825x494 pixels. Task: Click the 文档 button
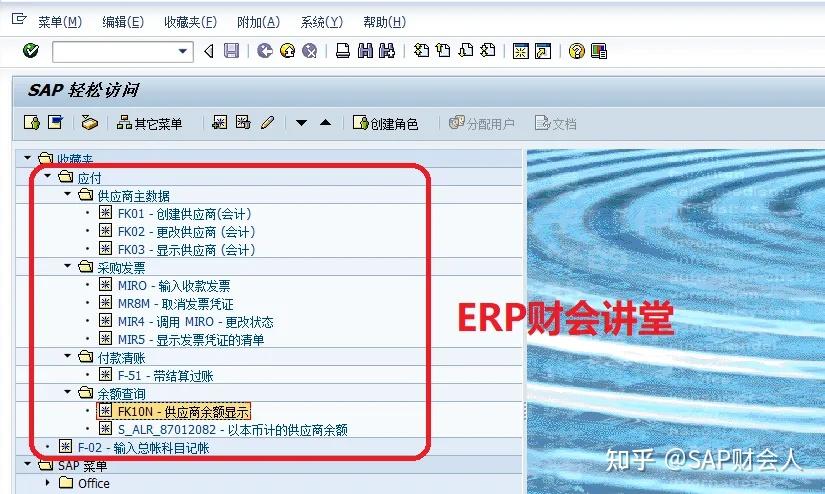coord(556,123)
